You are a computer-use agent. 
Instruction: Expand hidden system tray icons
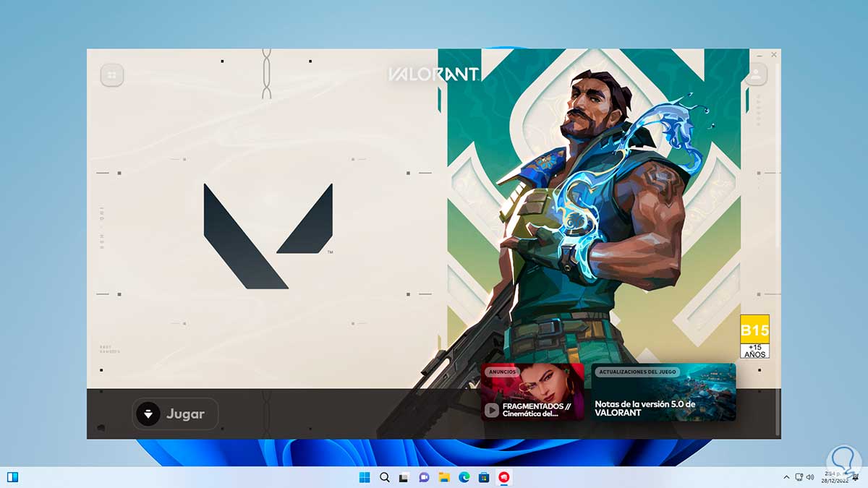(786, 477)
